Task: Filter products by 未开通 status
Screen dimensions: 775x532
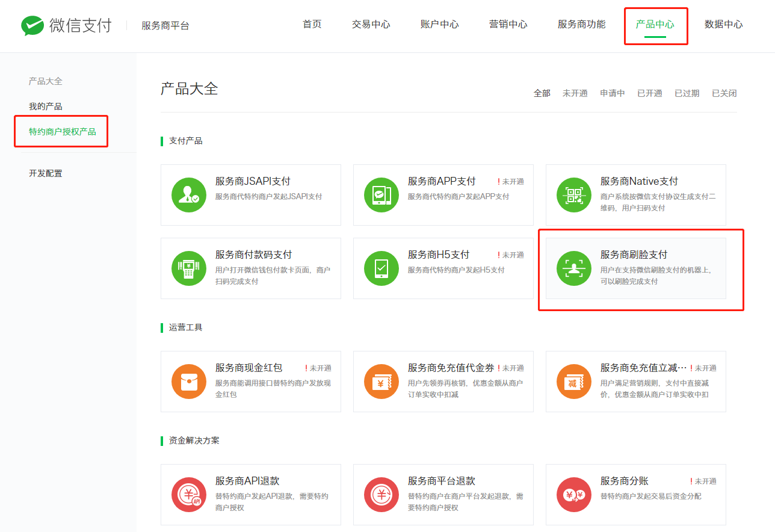Action: point(575,93)
